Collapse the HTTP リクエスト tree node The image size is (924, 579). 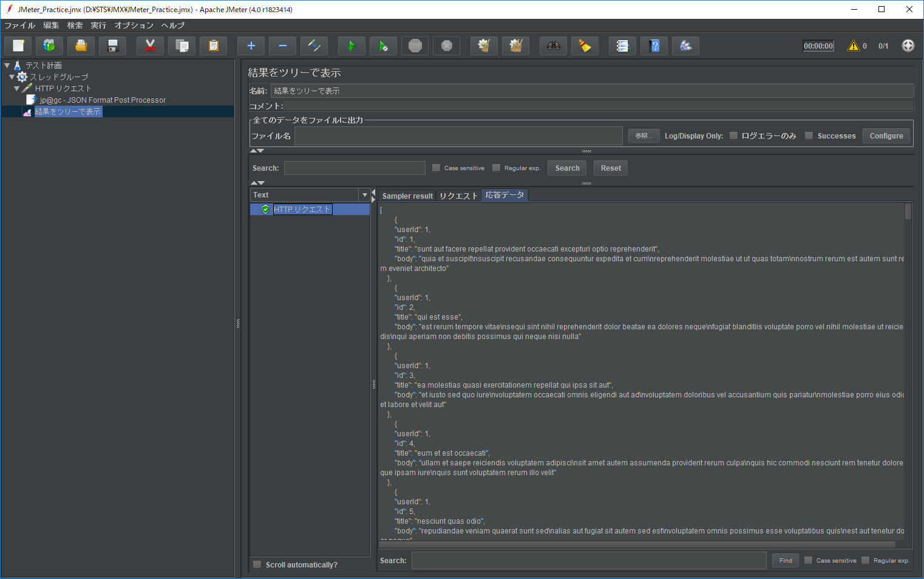(x=17, y=88)
